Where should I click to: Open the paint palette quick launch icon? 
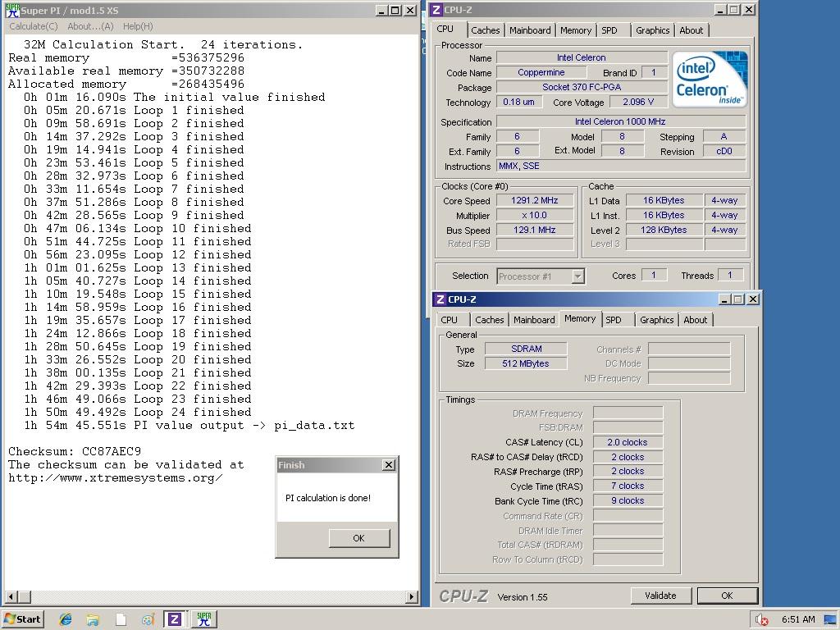click(148, 620)
